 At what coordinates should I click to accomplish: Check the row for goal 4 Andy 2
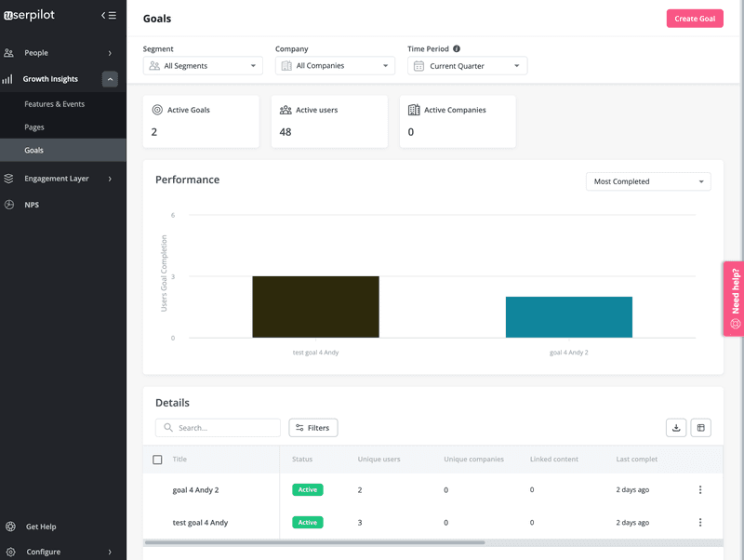tap(157, 489)
